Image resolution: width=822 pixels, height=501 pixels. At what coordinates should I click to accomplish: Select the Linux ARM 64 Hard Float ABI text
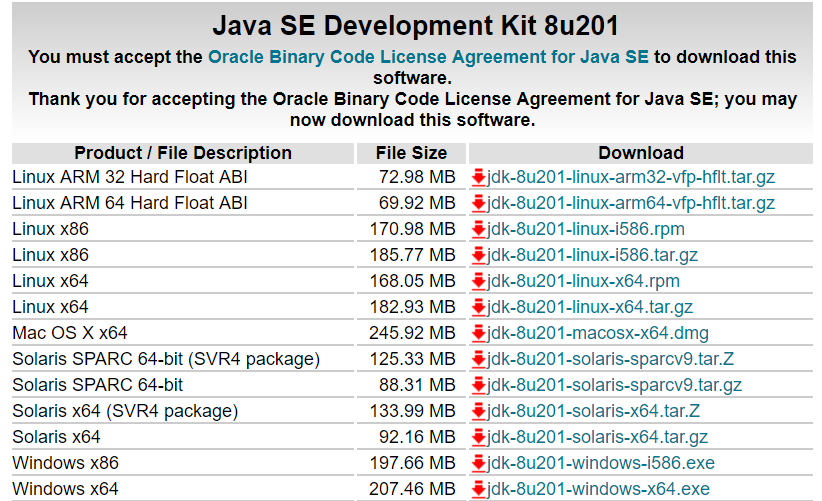pyautogui.click(x=129, y=203)
